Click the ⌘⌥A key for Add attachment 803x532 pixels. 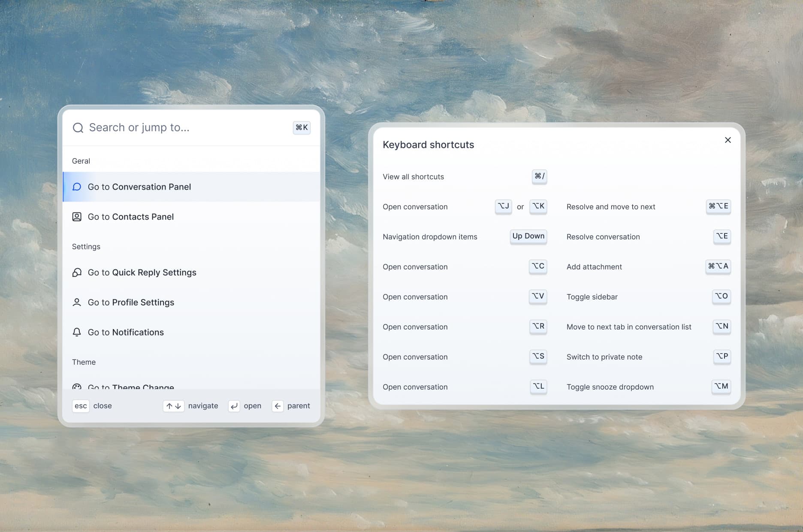pyautogui.click(x=718, y=266)
